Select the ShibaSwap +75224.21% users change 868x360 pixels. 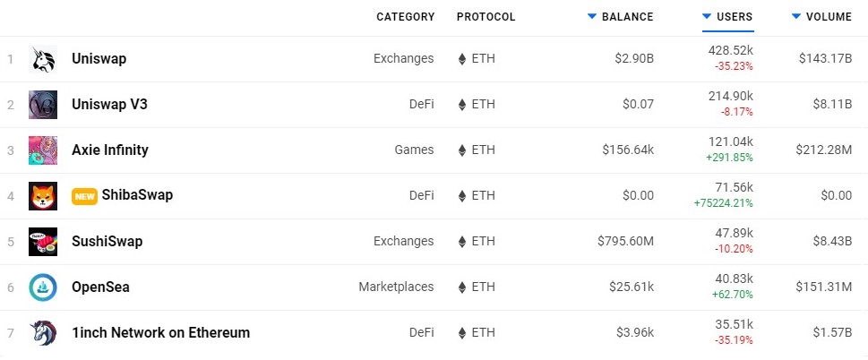tap(723, 203)
